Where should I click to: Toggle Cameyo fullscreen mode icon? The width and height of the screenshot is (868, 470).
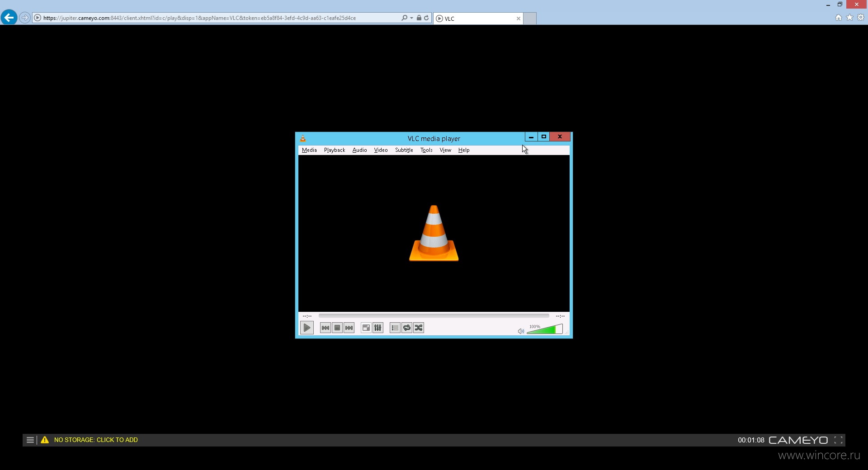pyautogui.click(x=838, y=440)
